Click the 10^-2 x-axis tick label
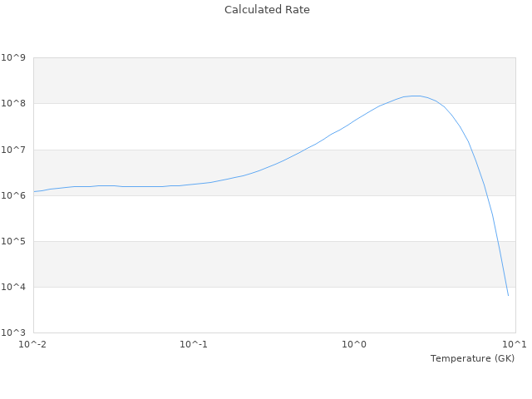This screenshot has width=532, height=399. coord(33,344)
